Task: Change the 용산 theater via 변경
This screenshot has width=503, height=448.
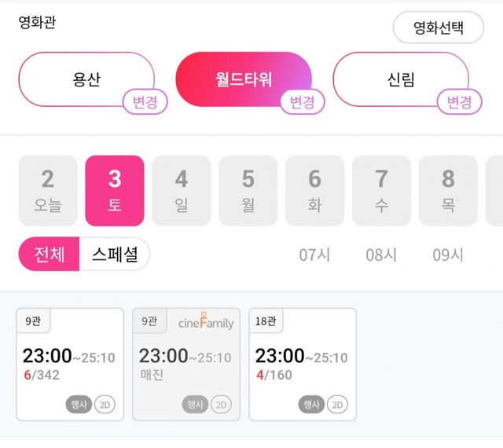Action: 145,102
